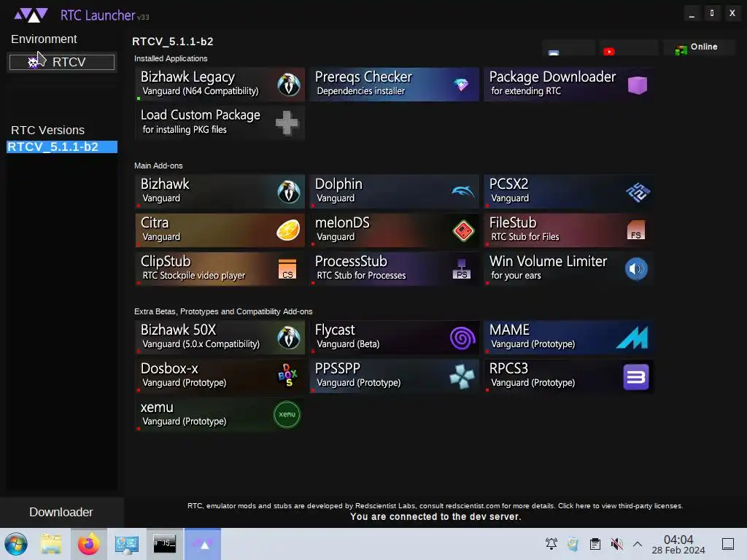Show hidden tray icons chevron
Screen dimensions: 747x560
click(x=638, y=544)
